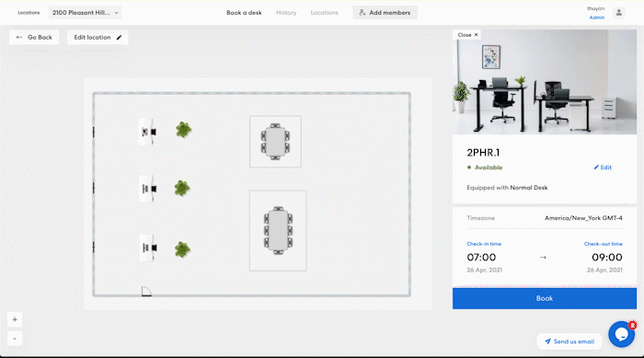
Task: Open the Locations tab in top navigation
Action: 324,13
